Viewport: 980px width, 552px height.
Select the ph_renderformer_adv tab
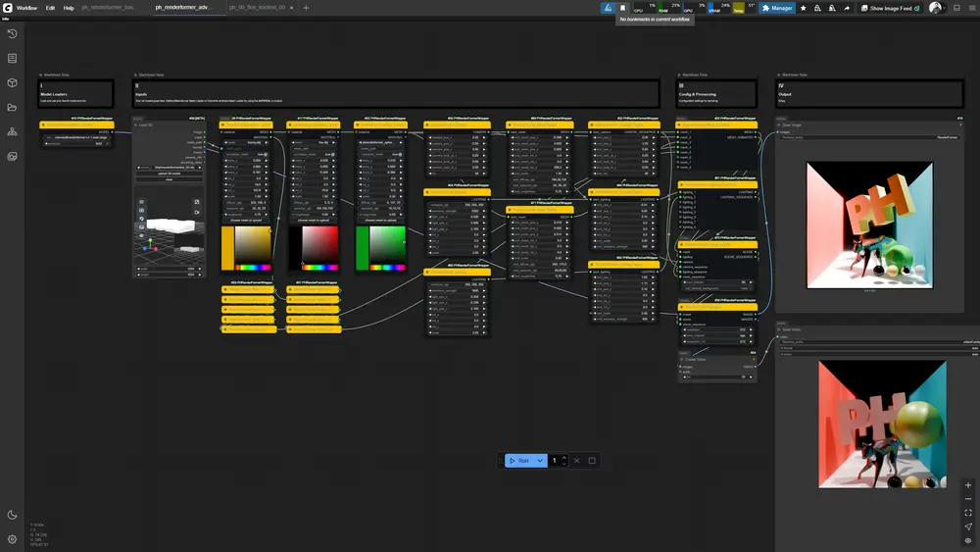click(182, 8)
